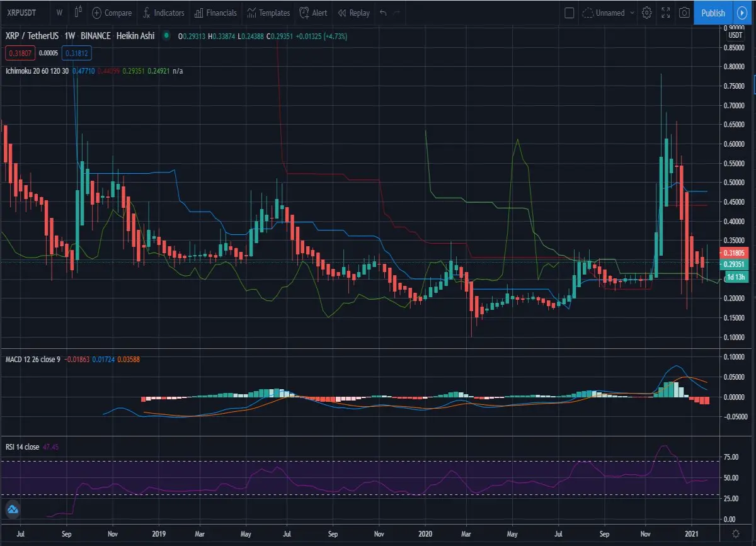Click the 1d 13h countdown label
This screenshot has height=546, width=756.
coord(736,277)
